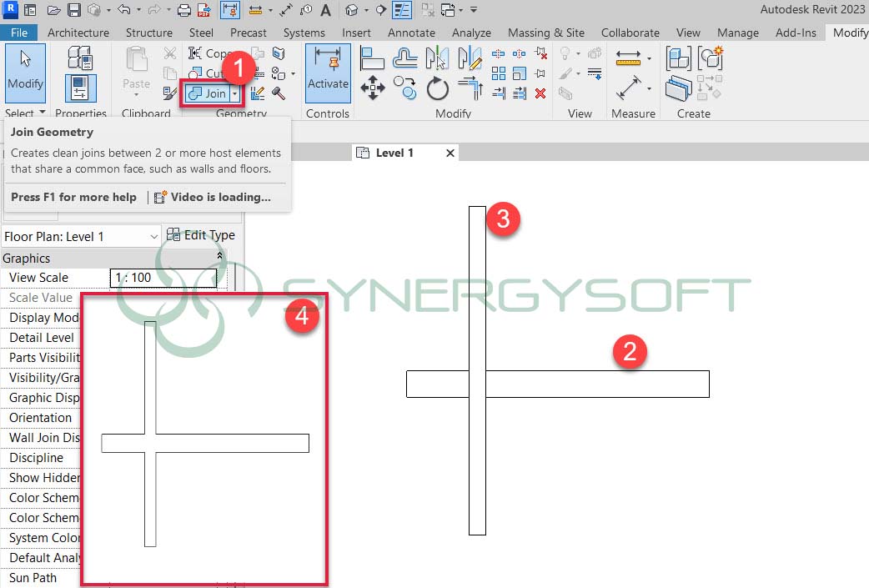869x588 pixels.
Task: Select the Align tool
Action: point(373,58)
